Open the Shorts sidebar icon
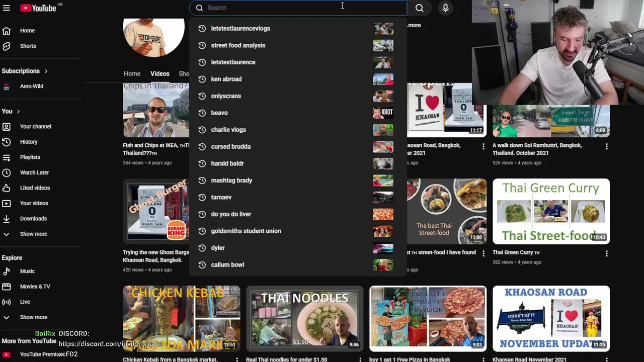The image size is (644, 362). pyautogui.click(x=7, y=46)
